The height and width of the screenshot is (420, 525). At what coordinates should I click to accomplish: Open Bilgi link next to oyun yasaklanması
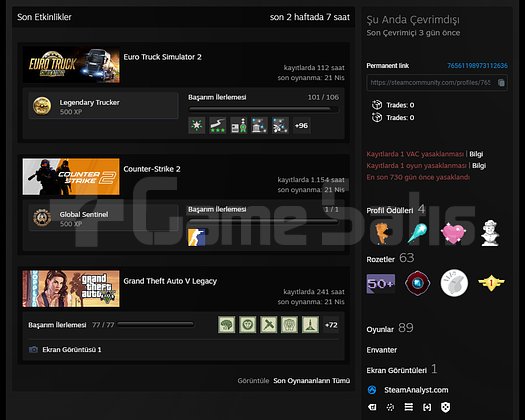click(x=479, y=166)
